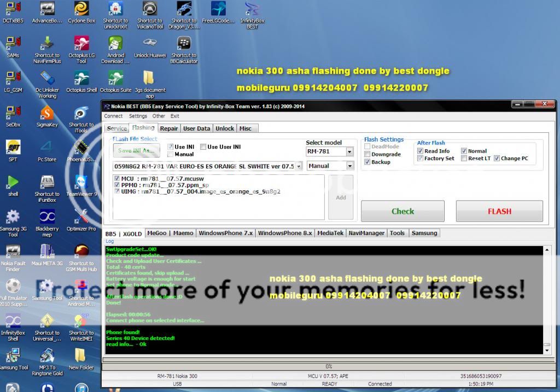Toggle the Normal after-flash checkbox
Screen dimensions: 560x392
(464, 151)
